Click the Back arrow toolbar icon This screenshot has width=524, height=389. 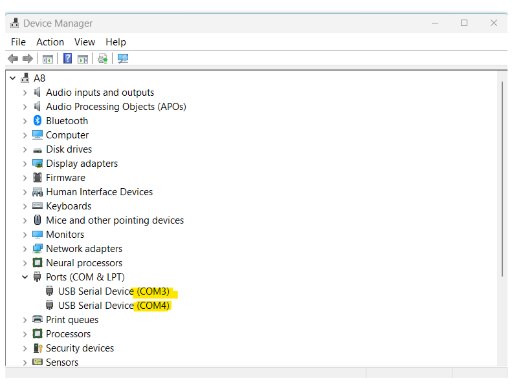(13, 59)
